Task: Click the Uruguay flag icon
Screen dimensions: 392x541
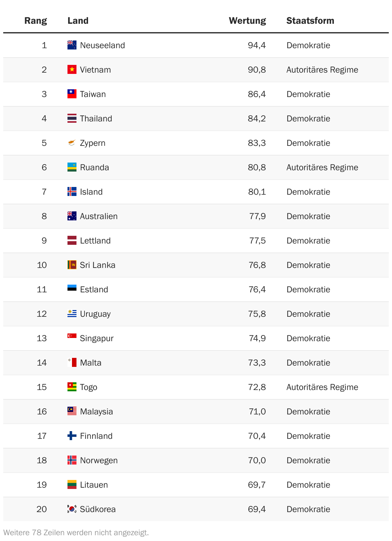Action: (x=72, y=314)
